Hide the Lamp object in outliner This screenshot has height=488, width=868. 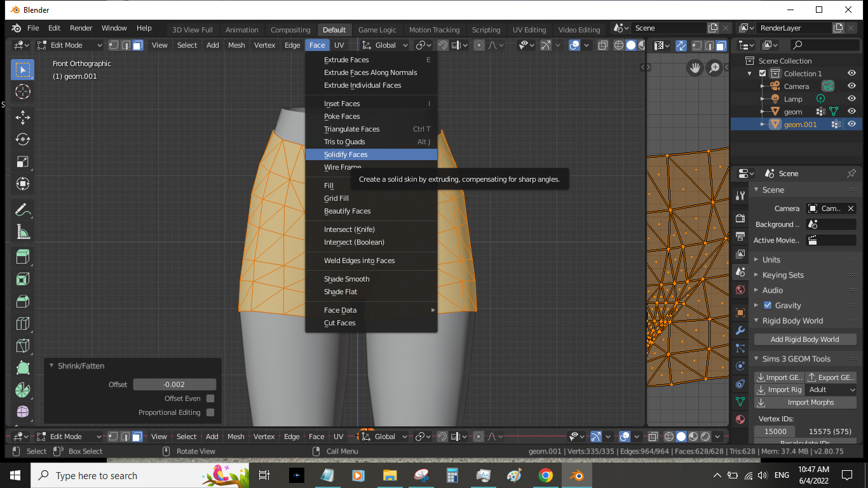852,98
